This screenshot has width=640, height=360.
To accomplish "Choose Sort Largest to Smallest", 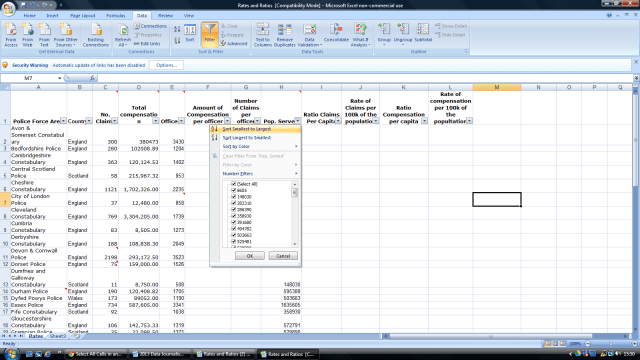I will (256, 138).
